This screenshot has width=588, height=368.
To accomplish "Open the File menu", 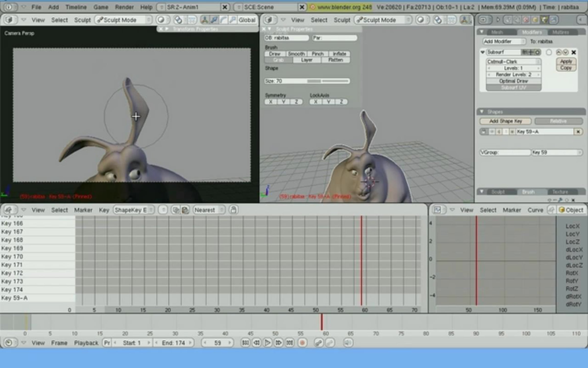I will (36, 7).
